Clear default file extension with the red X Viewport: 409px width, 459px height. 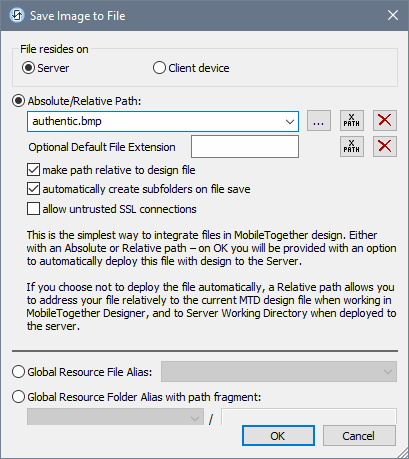(x=385, y=146)
